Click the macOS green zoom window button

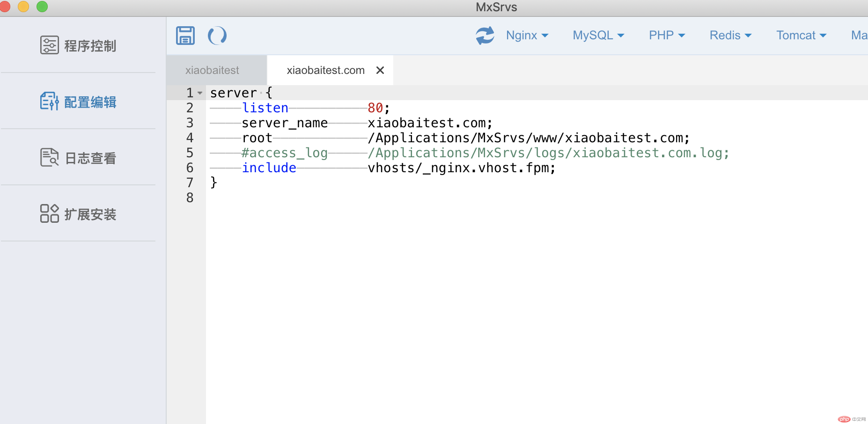(x=42, y=7)
